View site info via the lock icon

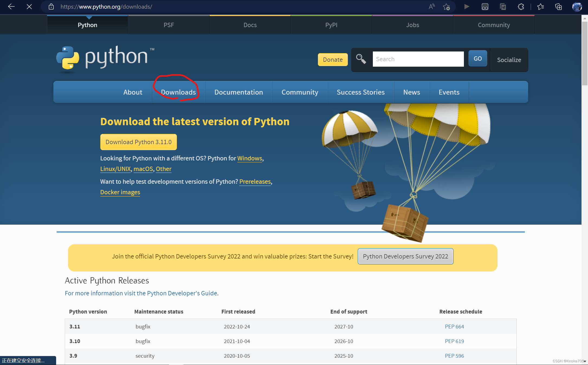51,7
